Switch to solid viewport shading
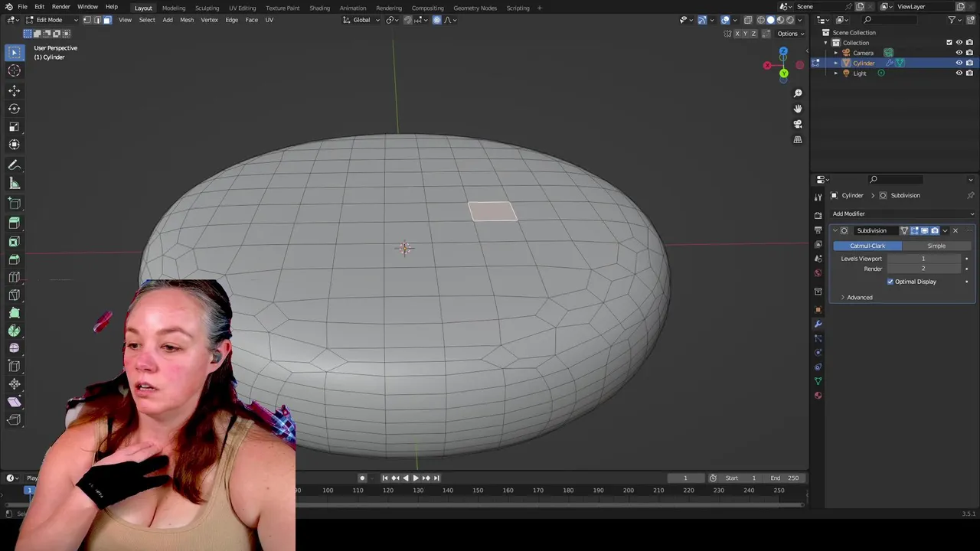This screenshot has height=551, width=980. (x=771, y=20)
